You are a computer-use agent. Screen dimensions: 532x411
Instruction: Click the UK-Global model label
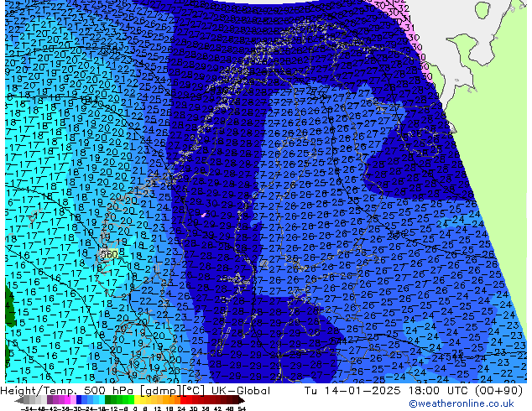click(241, 391)
